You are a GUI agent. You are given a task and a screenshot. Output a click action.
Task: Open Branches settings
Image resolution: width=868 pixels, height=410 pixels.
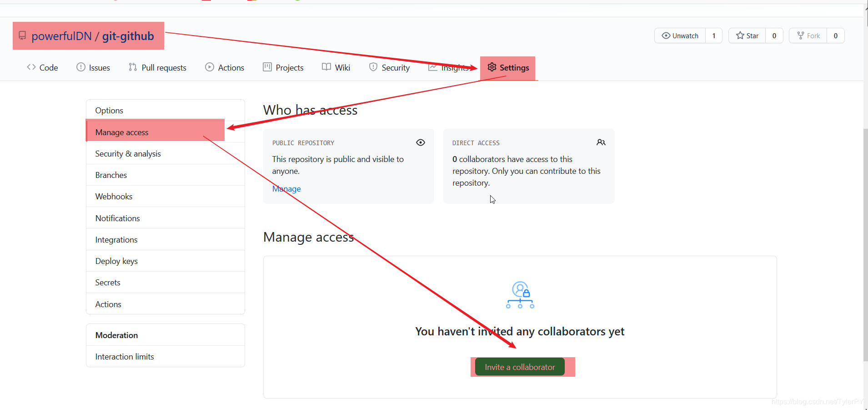click(166, 175)
